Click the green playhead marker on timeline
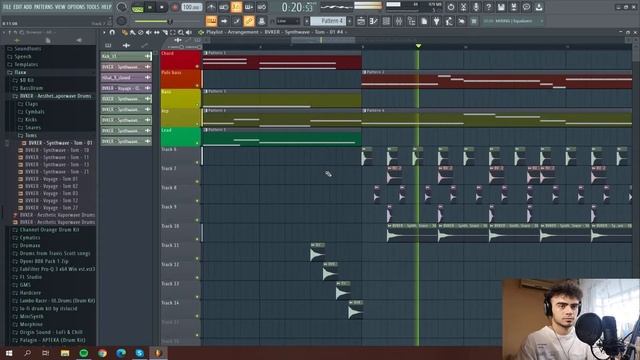The height and width of the screenshot is (360, 640). (x=418, y=46)
